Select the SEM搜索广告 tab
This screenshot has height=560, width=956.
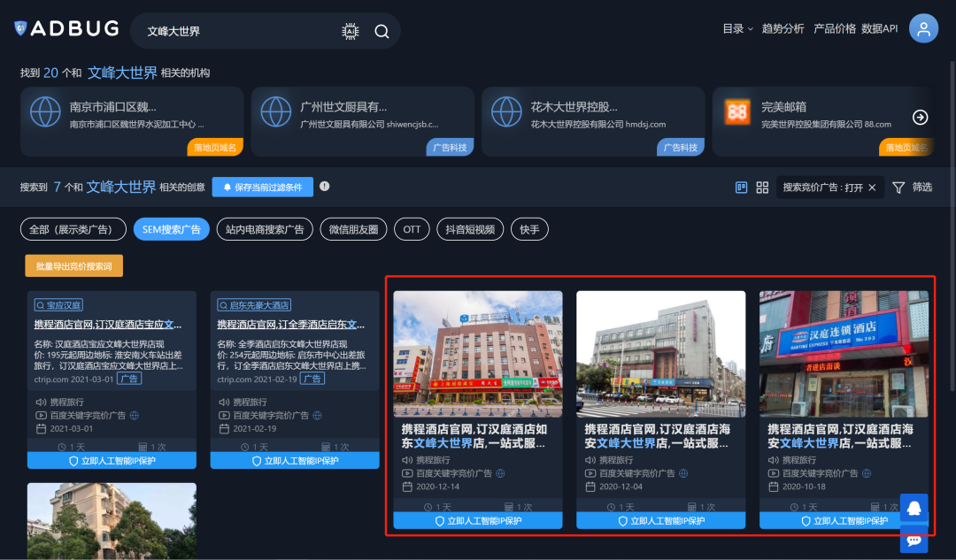[172, 229]
